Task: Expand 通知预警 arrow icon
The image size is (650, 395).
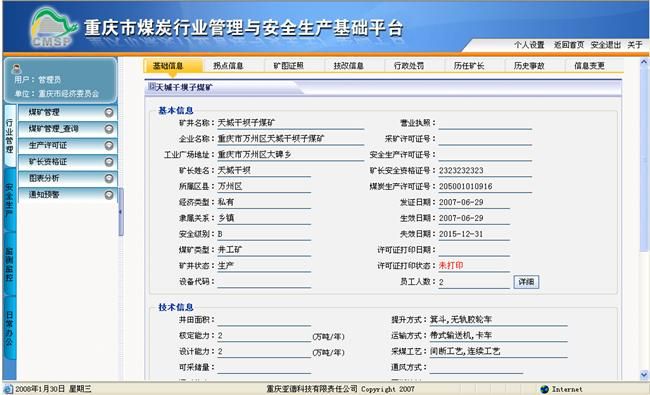Action: point(109,194)
